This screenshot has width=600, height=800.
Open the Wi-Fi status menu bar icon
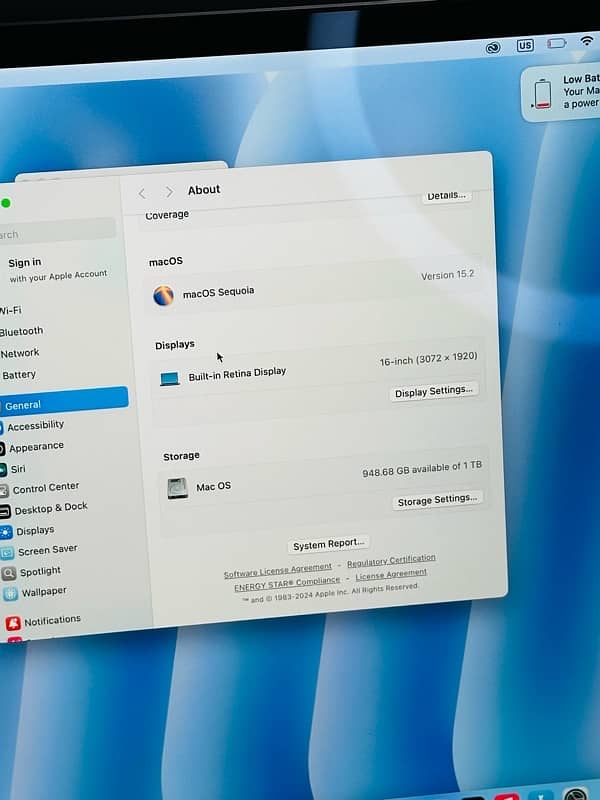(x=587, y=42)
